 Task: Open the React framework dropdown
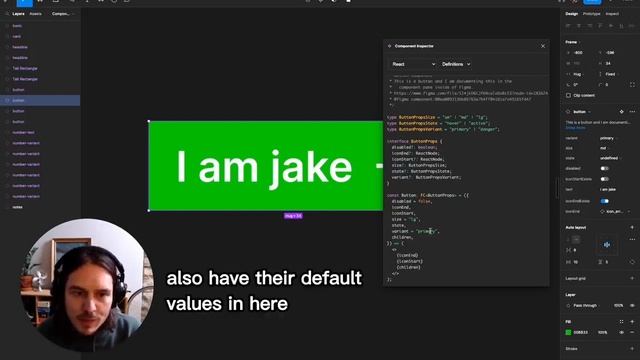[x=413, y=64]
